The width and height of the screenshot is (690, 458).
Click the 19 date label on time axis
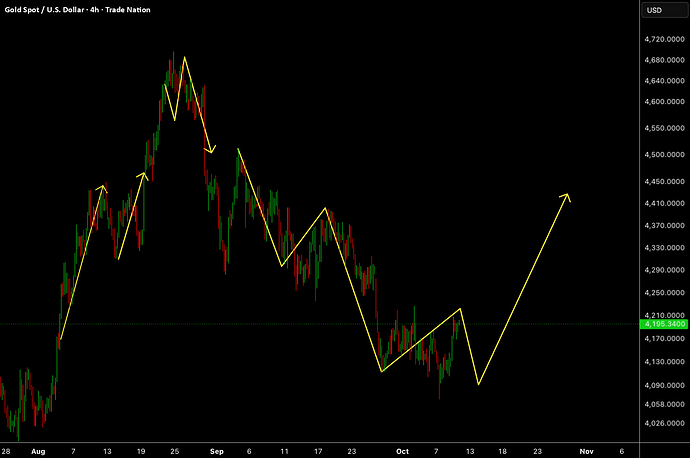pyautogui.click(x=141, y=451)
